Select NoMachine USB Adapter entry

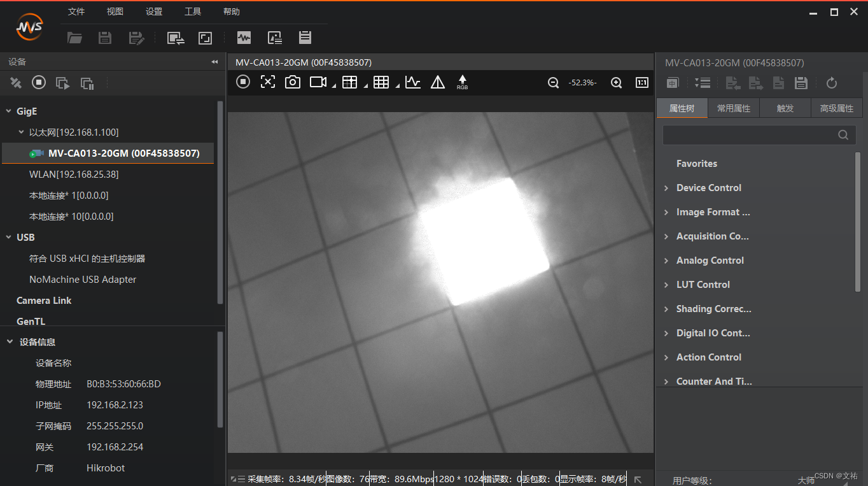pyautogui.click(x=83, y=280)
